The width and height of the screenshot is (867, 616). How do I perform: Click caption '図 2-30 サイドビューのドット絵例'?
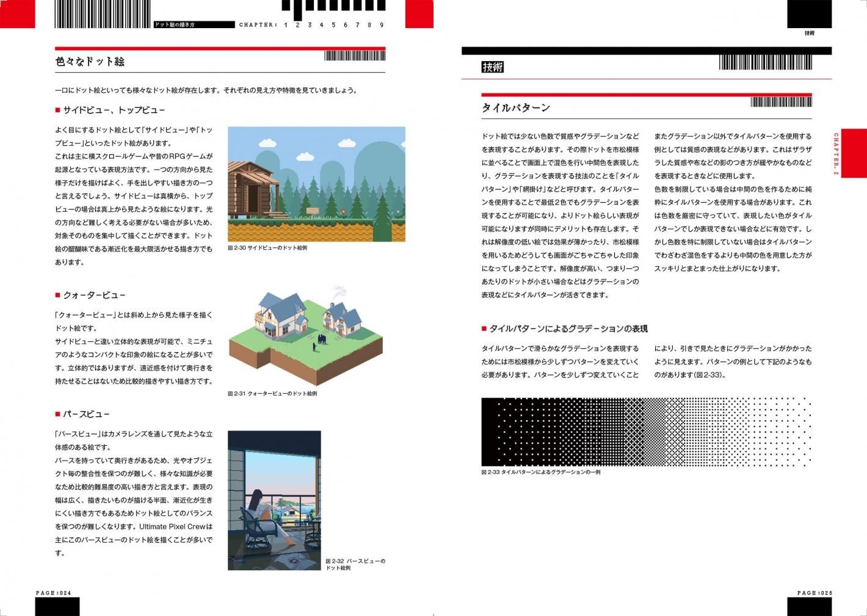coord(267,248)
